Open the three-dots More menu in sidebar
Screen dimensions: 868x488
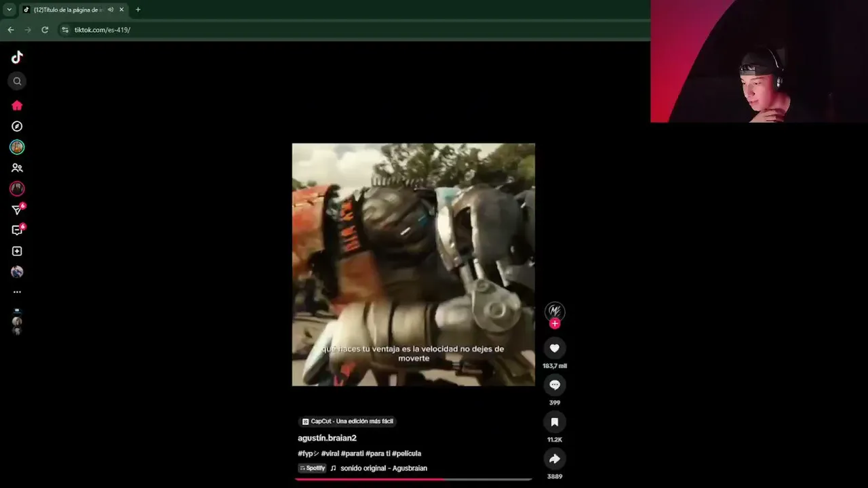coord(17,292)
